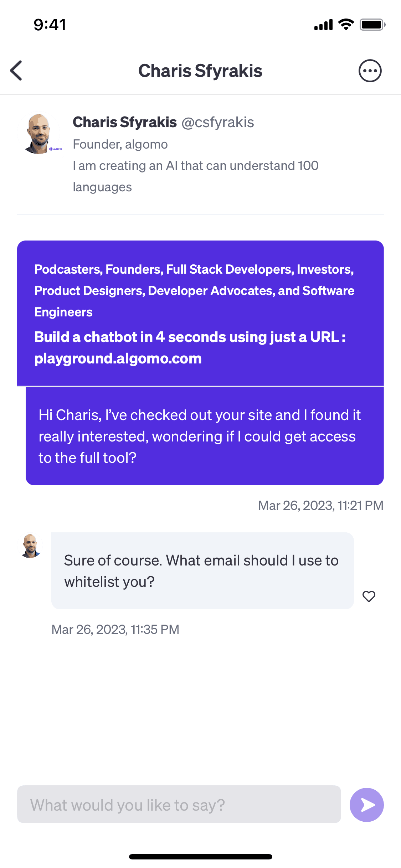Go back using the left chevron
The image size is (401, 868).
16,71
